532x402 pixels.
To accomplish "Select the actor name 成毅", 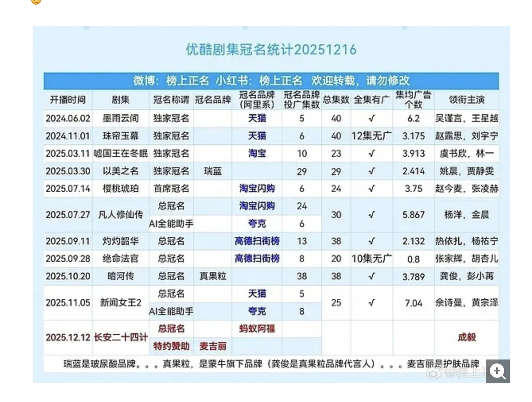I will 467,337.
